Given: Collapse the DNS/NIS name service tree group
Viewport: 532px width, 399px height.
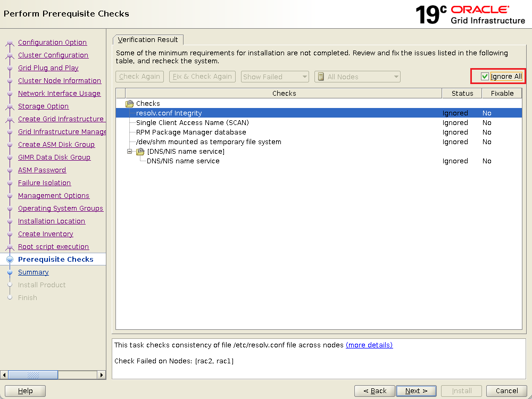Looking at the screenshot, I should point(129,152).
